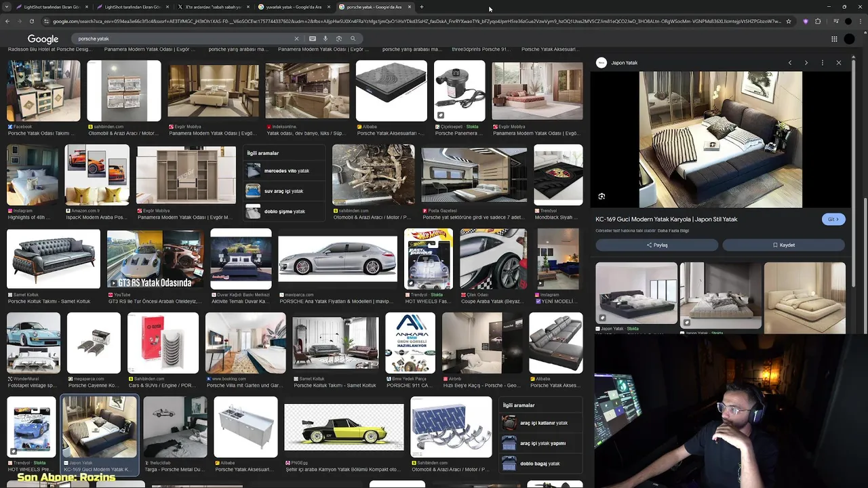Image resolution: width=868 pixels, height=488 pixels.
Task: Open the engine parts sahibinden.com image
Action: [x=374, y=175]
